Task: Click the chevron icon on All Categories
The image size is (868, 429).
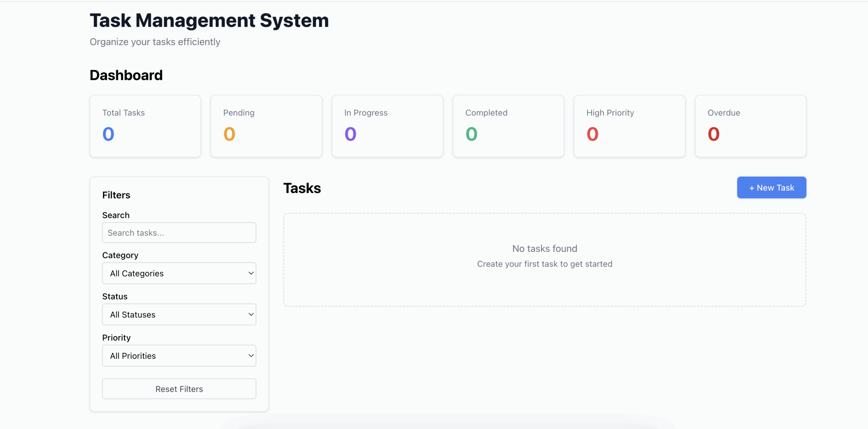Action: click(251, 273)
